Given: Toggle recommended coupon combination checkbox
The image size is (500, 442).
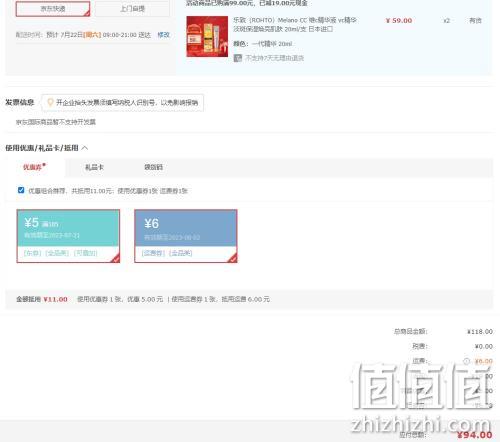Looking at the screenshot, I should [21, 190].
